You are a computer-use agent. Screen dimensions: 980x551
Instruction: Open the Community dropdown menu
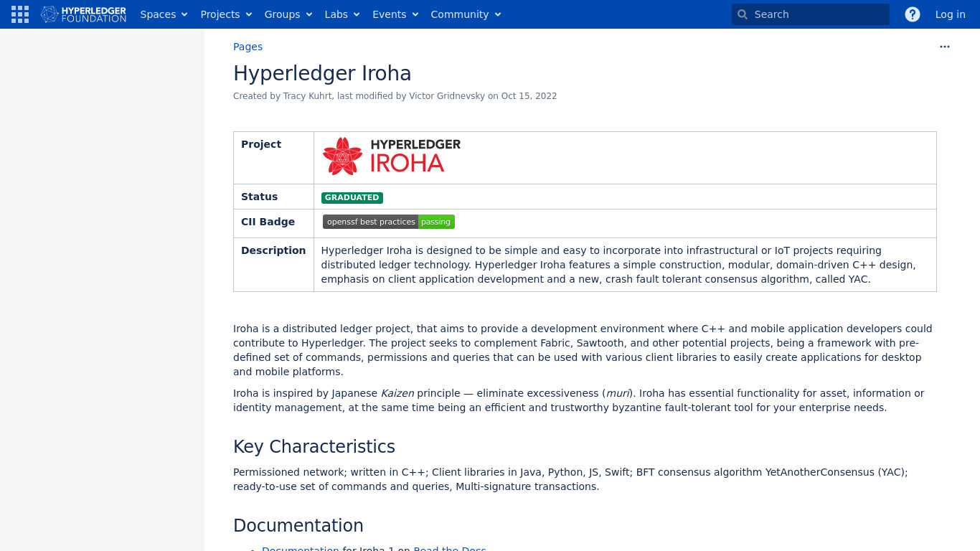(x=466, y=14)
